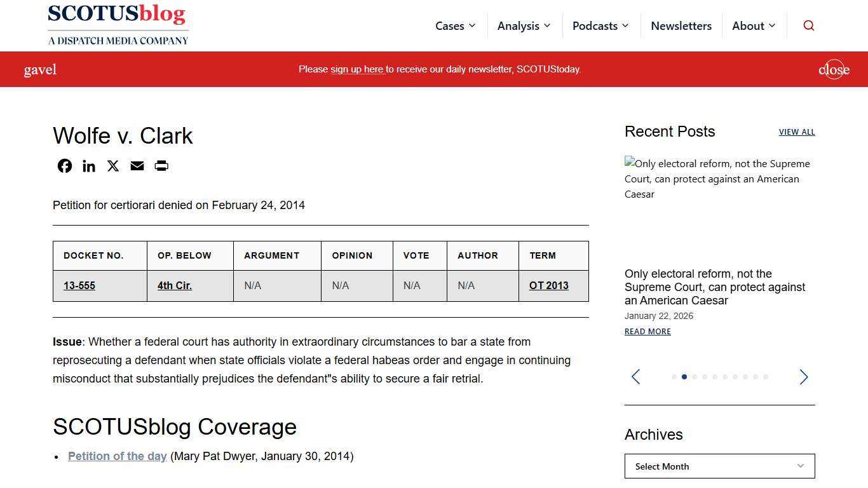Viewport: 868px width, 488px height.
Task: Print the page using printer icon
Action: coord(161,166)
